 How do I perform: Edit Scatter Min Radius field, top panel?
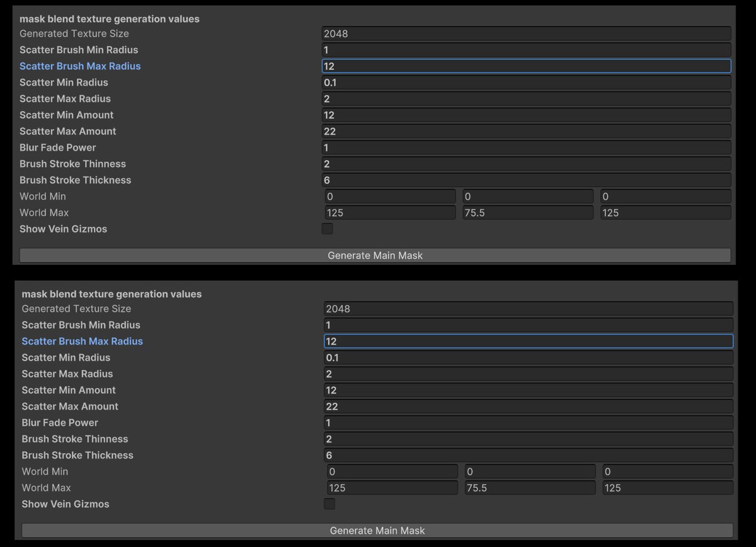tap(526, 83)
